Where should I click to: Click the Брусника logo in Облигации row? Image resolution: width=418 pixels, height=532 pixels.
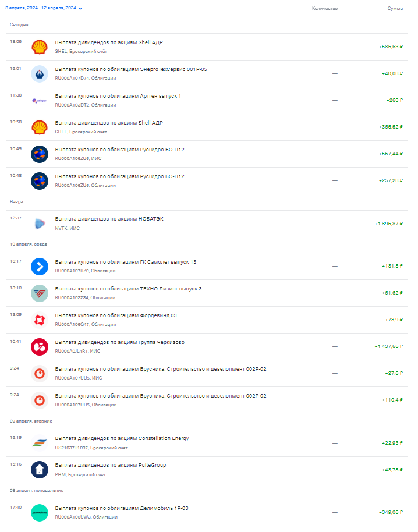[40, 400]
